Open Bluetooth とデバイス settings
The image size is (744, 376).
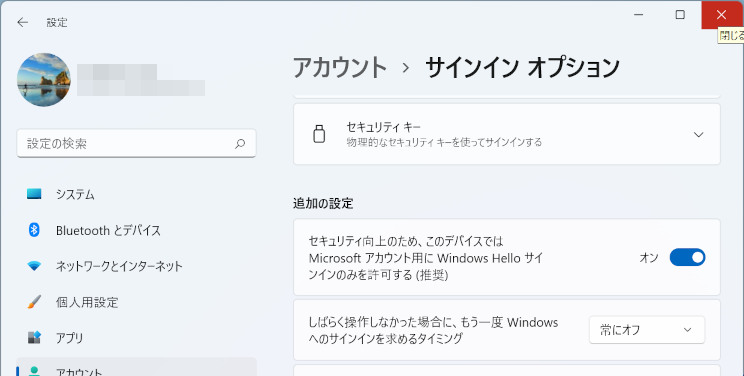tap(136, 230)
